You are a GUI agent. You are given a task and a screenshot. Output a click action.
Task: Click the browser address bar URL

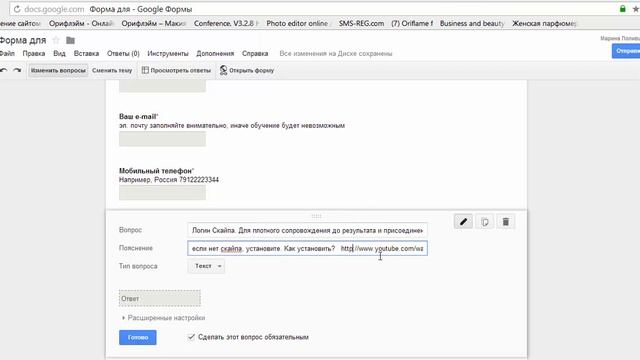[54, 9]
